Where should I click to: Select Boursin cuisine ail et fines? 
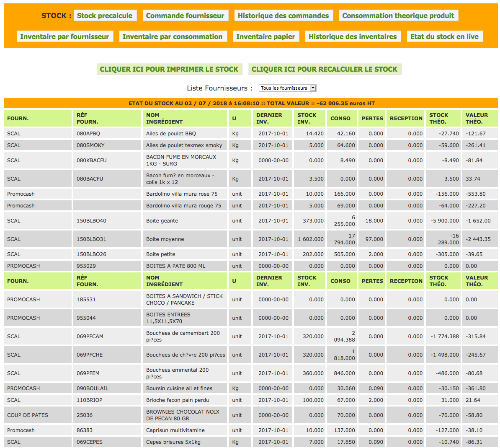[x=179, y=388]
